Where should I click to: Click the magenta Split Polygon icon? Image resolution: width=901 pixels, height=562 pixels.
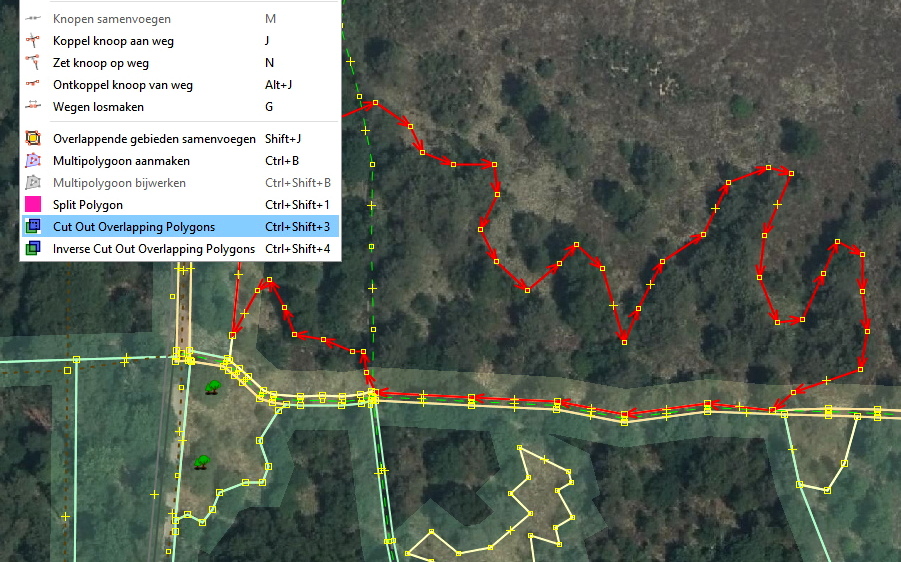coord(33,204)
